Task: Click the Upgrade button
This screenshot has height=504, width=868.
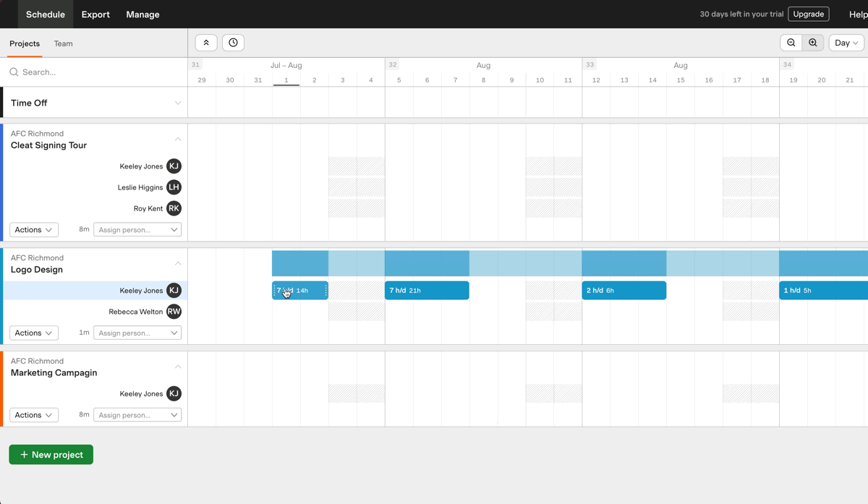Action: [809, 14]
